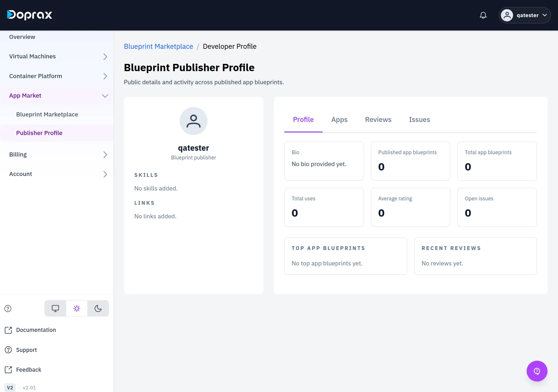View the Issues tab

[x=419, y=120]
